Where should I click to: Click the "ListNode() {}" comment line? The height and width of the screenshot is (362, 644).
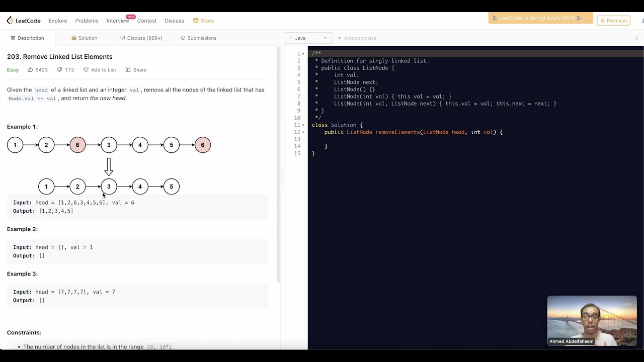[x=355, y=89]
